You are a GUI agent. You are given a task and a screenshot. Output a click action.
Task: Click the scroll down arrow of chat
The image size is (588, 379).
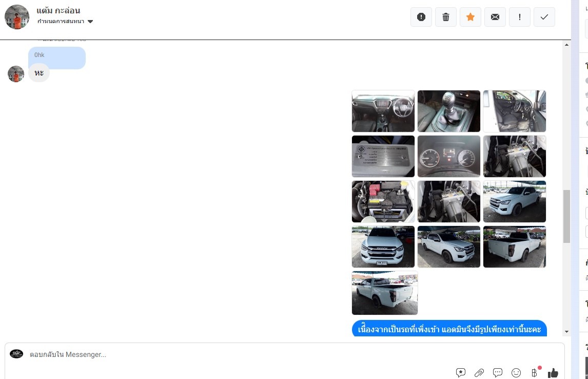click(x=567, y=332)
